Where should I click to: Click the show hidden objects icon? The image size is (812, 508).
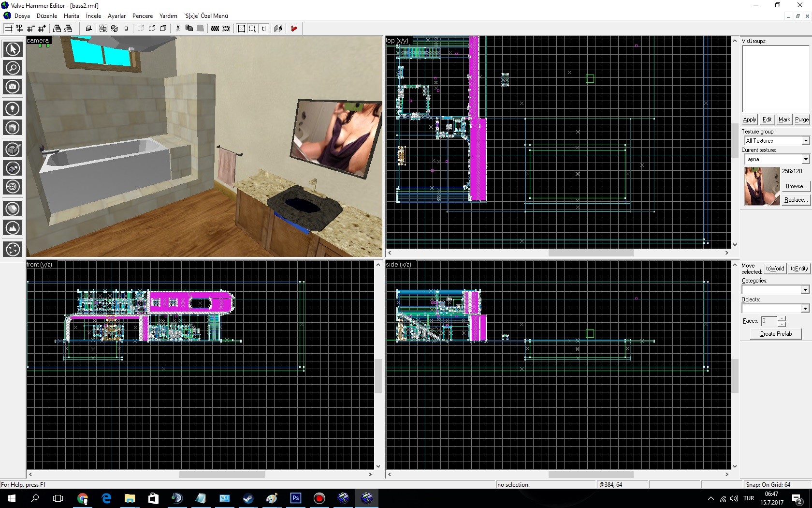[x=163, y=29]
